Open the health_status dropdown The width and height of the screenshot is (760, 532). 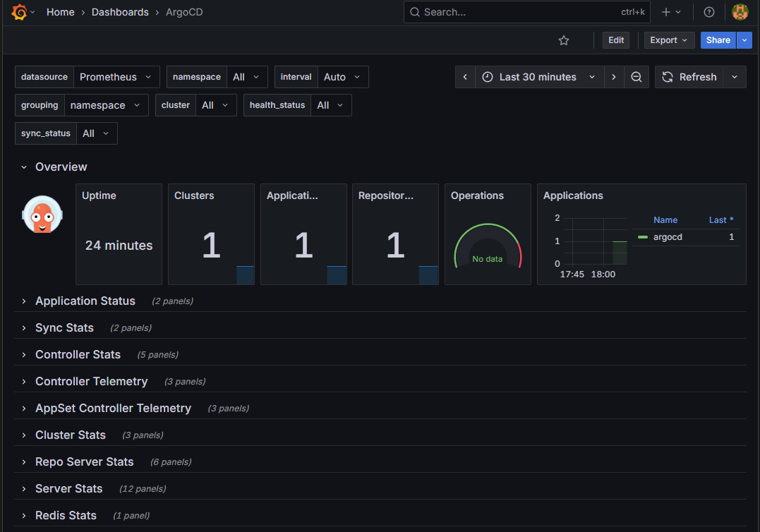pos(331,105)
